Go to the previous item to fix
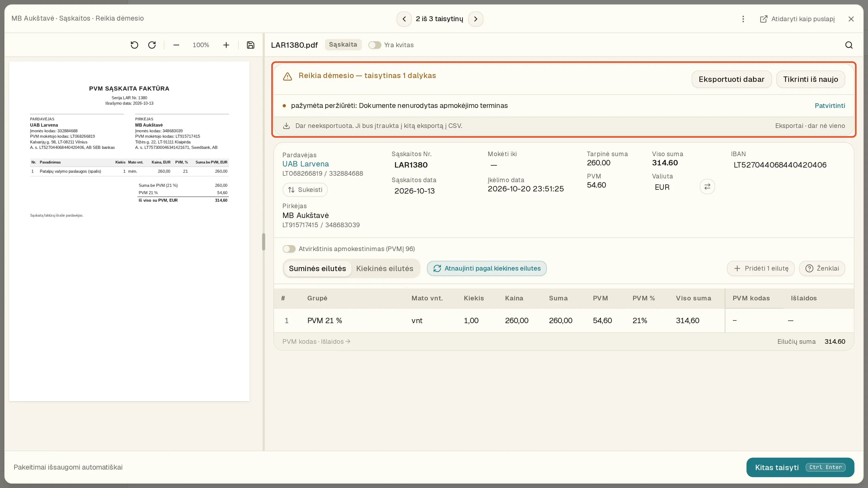This screenshot has width=868, height=488. [x=404, y=19]
